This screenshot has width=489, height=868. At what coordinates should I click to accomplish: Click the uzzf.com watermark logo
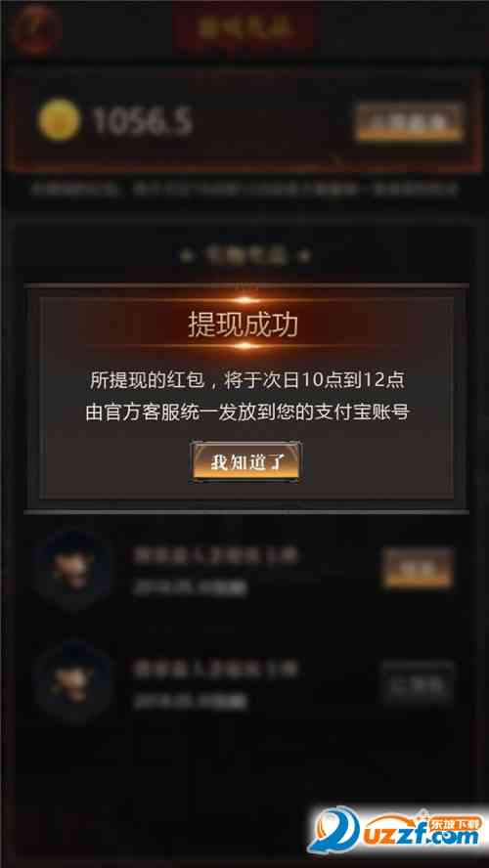tap(398, 831)
